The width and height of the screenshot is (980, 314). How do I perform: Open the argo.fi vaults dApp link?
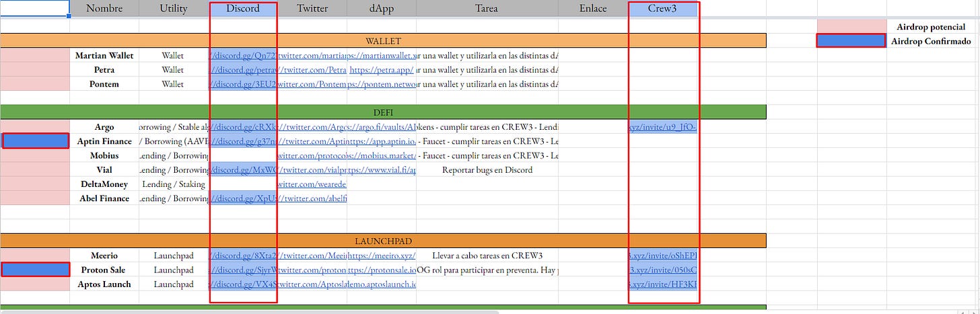tap(382, 126)
